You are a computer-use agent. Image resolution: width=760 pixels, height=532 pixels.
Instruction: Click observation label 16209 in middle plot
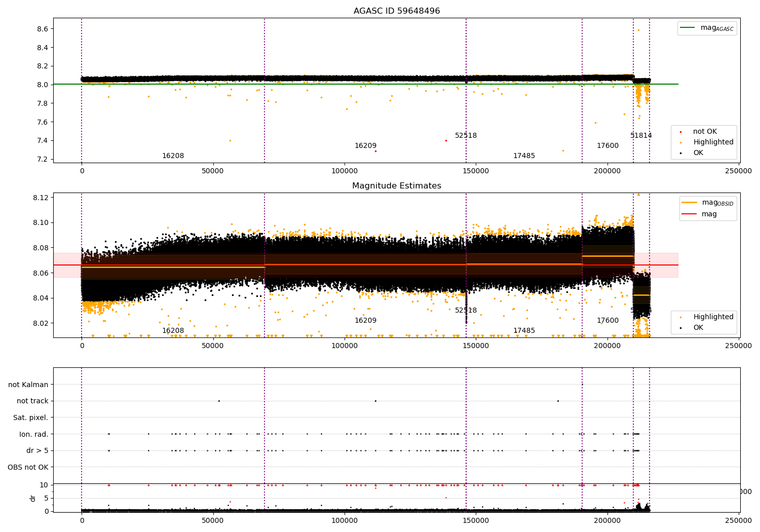[x=365, y=320]
